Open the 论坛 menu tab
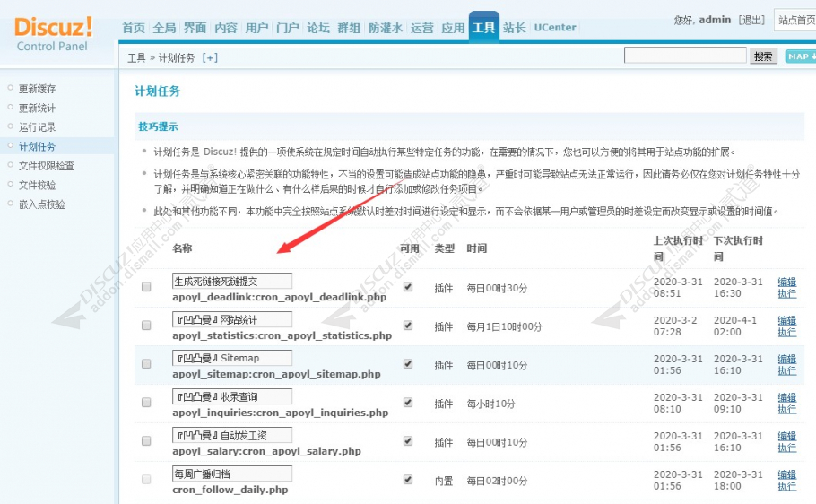Image resolution: width=816 pixels, height=504 pixels. 318,28
